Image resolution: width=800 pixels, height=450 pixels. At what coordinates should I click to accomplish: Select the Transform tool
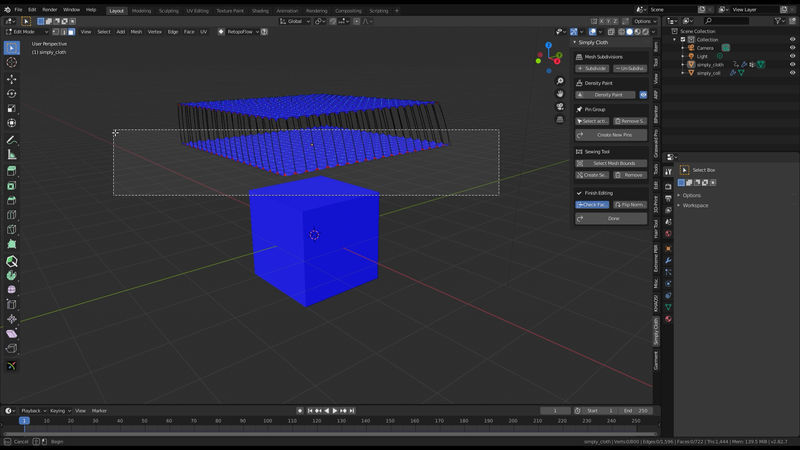(12, 123)
